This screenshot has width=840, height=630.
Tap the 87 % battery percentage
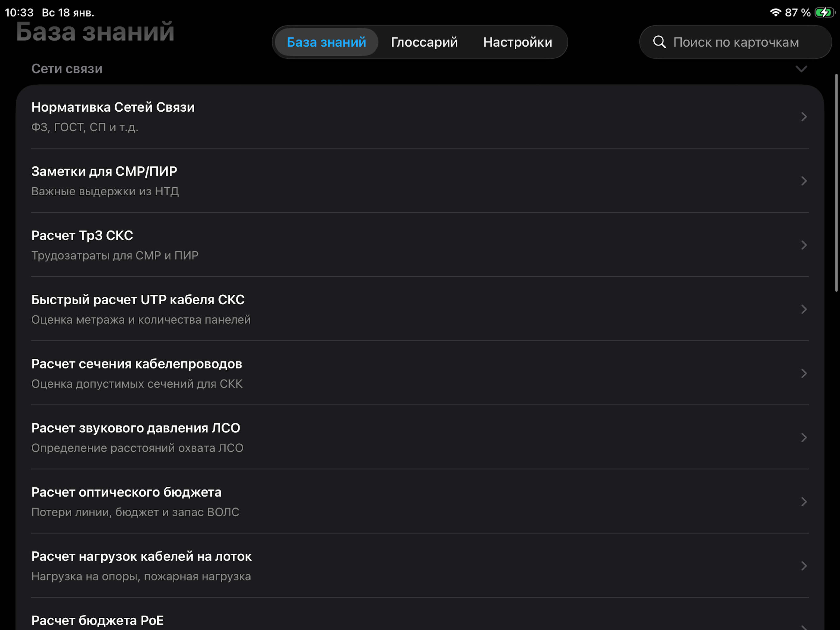tap(798, 13)
